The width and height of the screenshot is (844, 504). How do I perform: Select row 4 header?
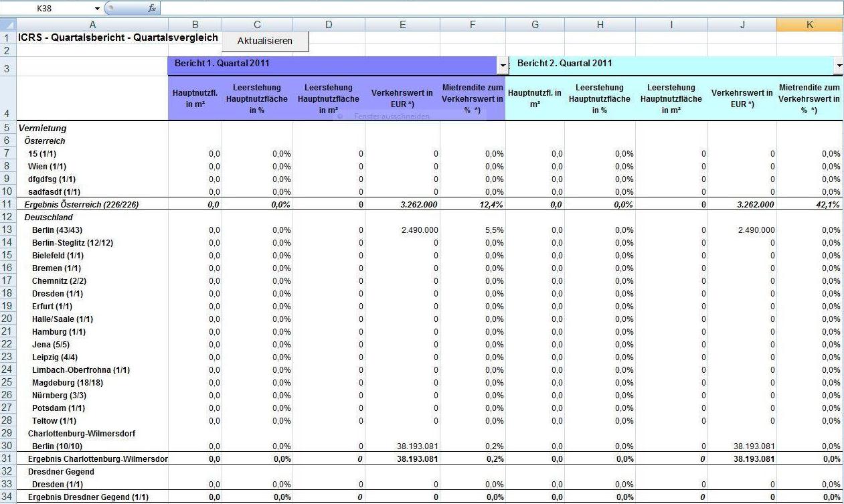[x=8, y=98]
